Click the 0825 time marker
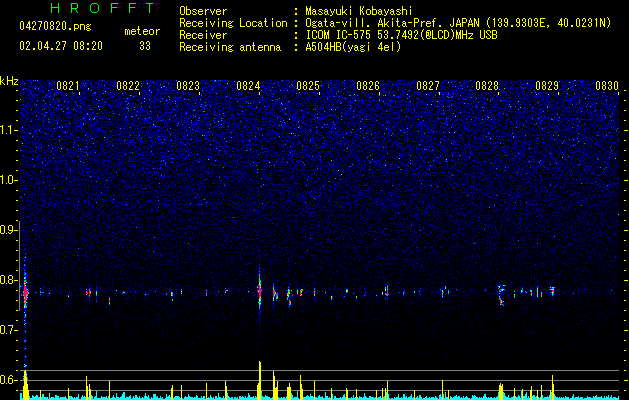 click(308, 86)
